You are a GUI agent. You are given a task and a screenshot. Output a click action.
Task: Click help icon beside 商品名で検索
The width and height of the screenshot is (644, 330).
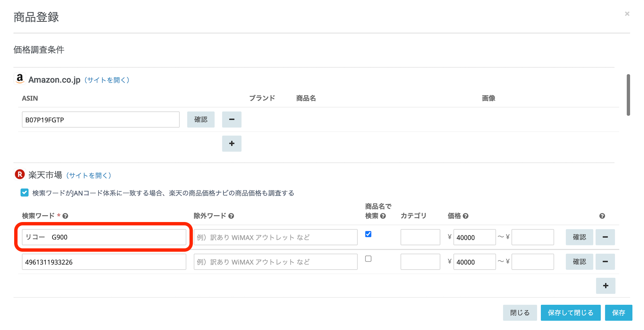(x=383, y=216)
